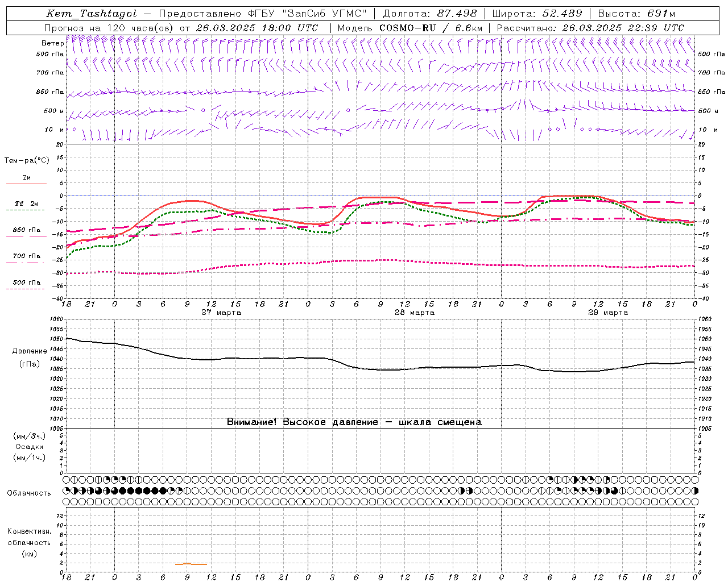Click the 'Ветер' wind panel label
Viewport: 728px width, 582px height.
click(52, 43)
